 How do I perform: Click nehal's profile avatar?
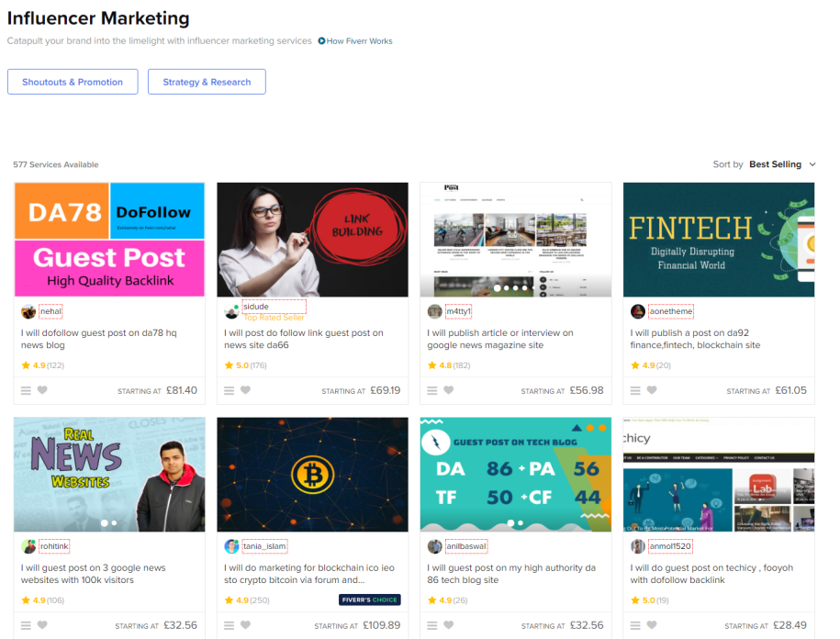(28, 311)
